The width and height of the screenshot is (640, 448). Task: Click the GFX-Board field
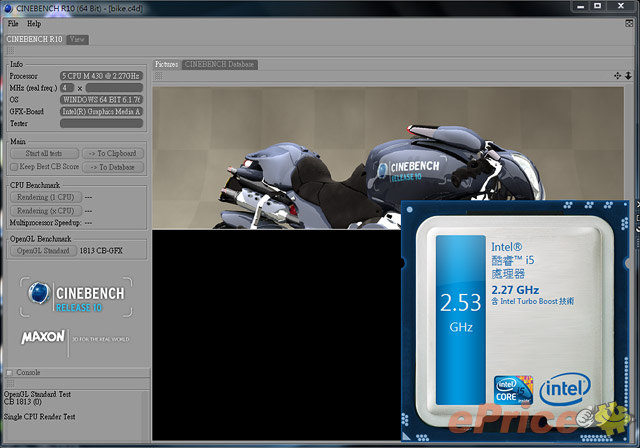[101, 111]
